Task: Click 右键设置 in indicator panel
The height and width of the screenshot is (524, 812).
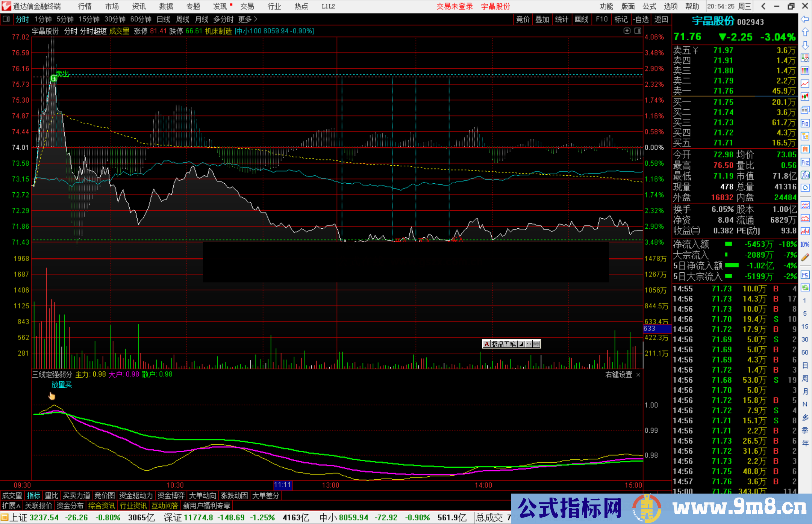Action: tap(619, 375)
